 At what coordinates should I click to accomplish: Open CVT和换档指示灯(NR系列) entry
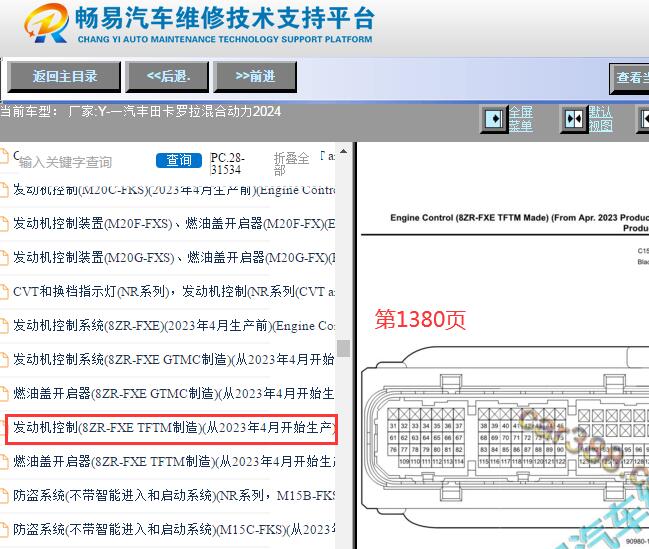[x=174, y=292]
